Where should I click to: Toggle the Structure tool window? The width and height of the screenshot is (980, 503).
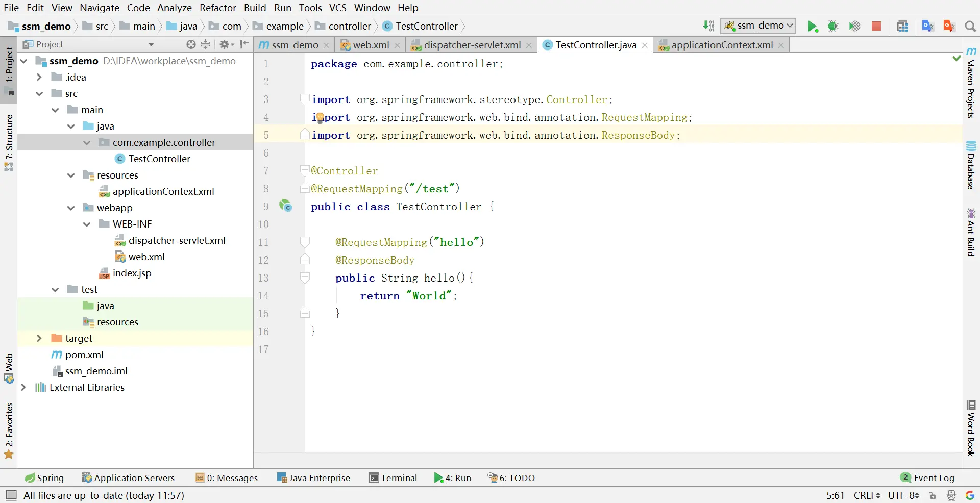(x=9, y=143)
